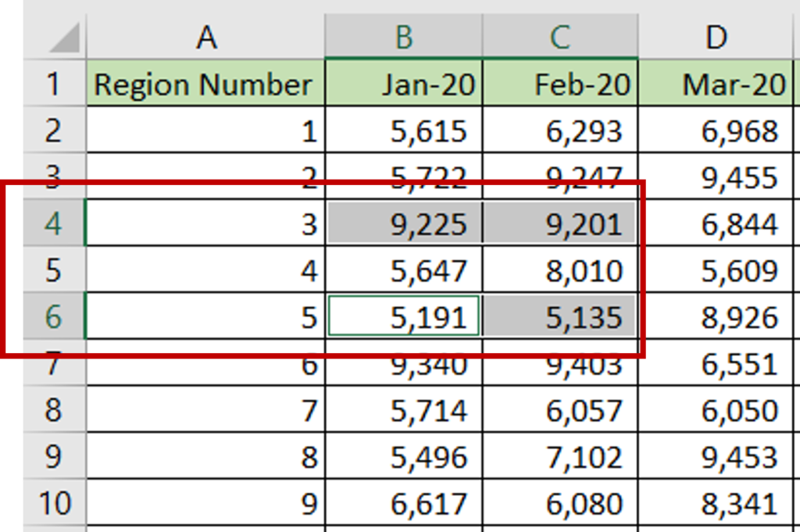Select row 10 header
The width and height of the screenshot is (800, 532).
click(x=55, y=504)
